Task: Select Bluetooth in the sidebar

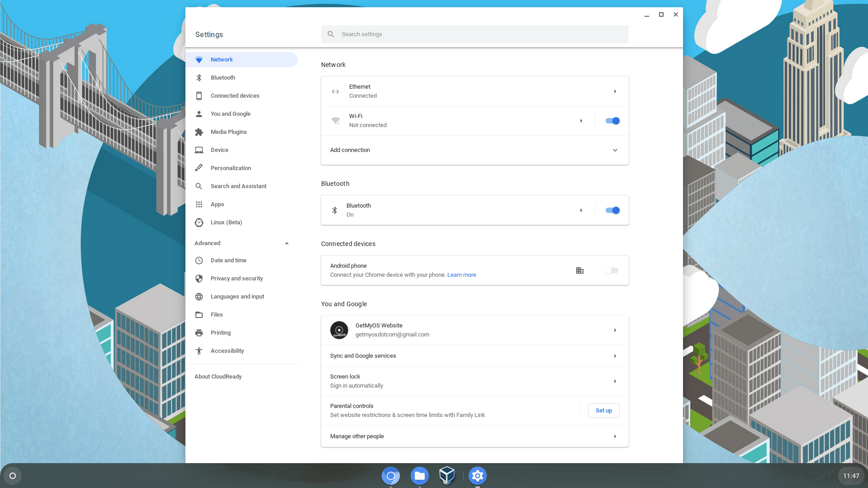Action: [x=242, y=78]
